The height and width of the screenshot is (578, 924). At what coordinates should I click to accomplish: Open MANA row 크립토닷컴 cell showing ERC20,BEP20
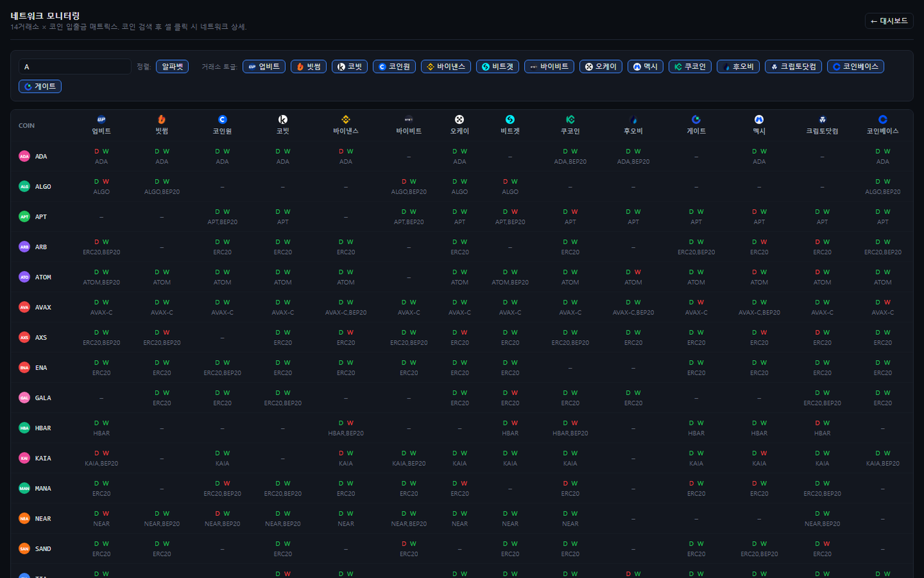822,488
